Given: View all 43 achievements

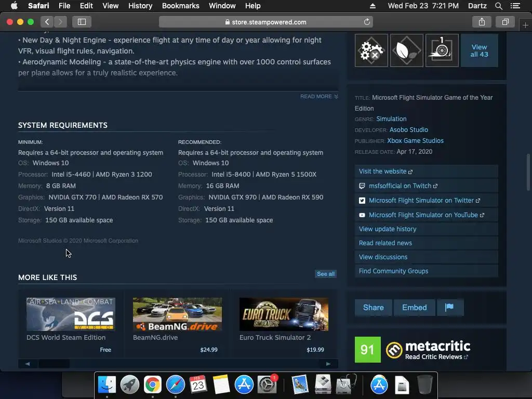Looking at the screenshot, I should [x=479, y=50].
